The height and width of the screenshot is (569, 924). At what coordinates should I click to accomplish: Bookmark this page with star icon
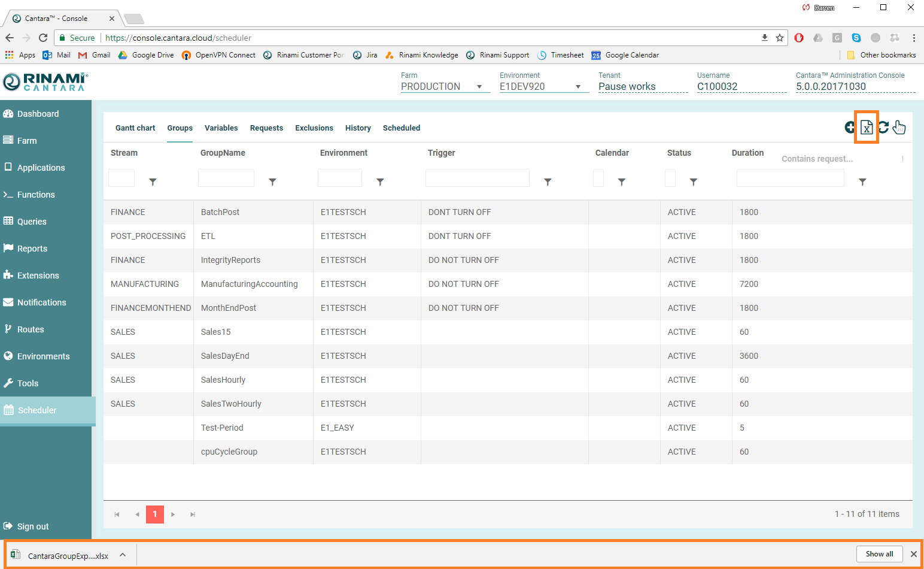779,38
